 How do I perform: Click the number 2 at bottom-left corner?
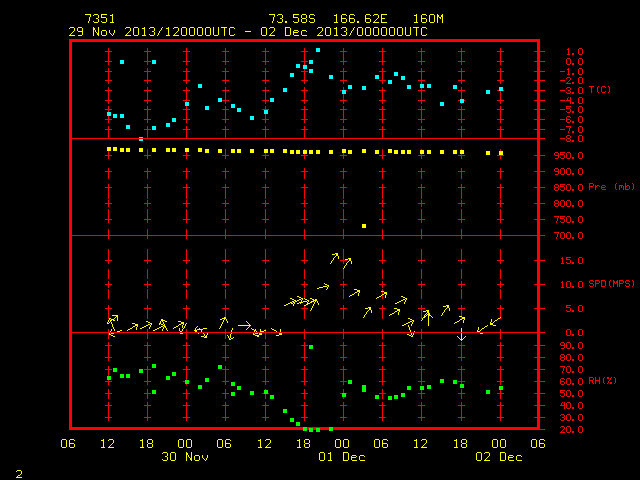pyautogui.click(x=19, y=474)
